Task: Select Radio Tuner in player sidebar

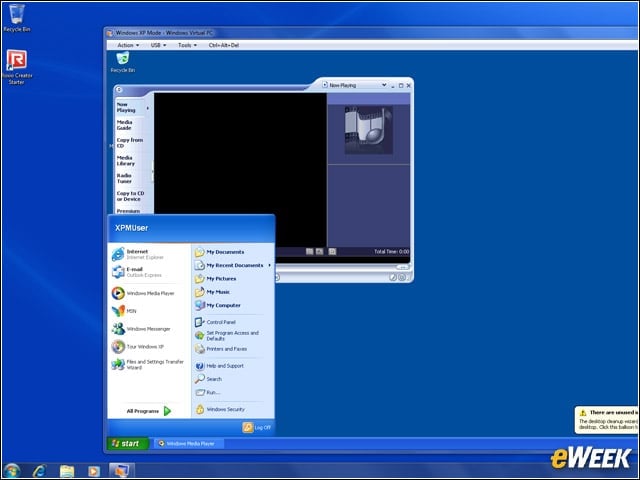Action: tap(124, 178)
